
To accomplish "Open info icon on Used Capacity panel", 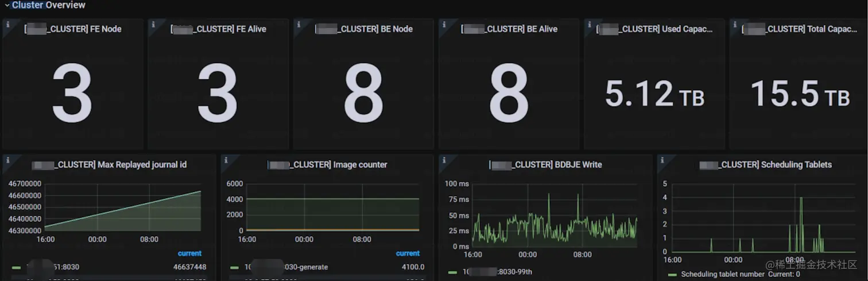I will click(x=589, y=26).
